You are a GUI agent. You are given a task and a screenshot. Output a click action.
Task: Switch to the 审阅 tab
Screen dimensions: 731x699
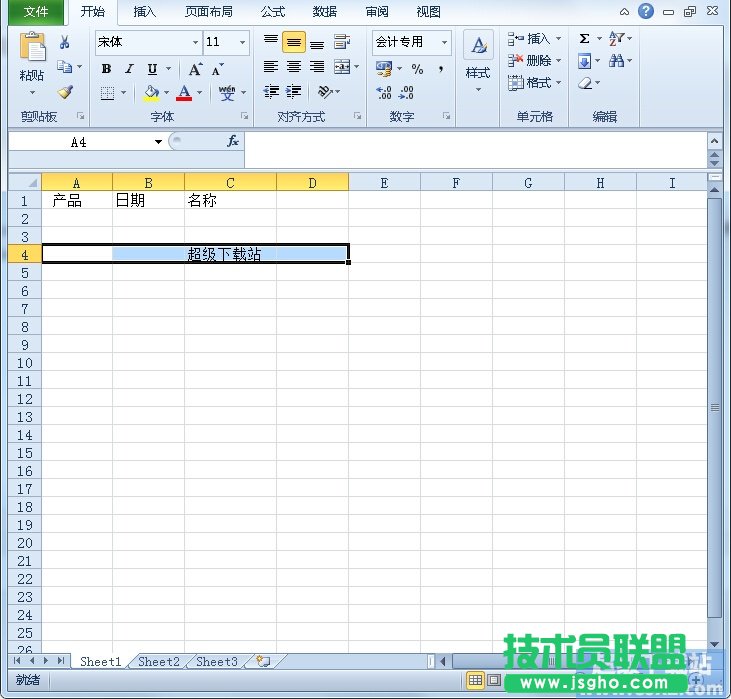click(377, 12)
